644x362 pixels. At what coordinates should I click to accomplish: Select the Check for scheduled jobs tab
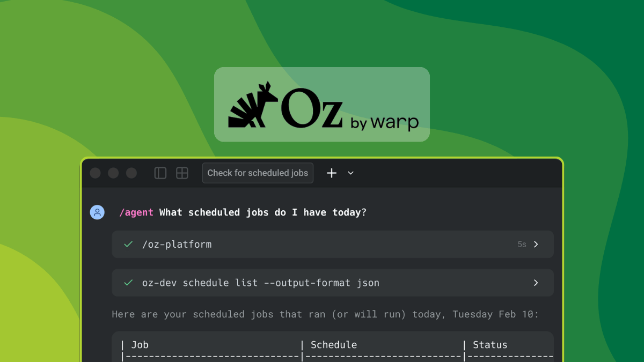(x=258, y=173)
